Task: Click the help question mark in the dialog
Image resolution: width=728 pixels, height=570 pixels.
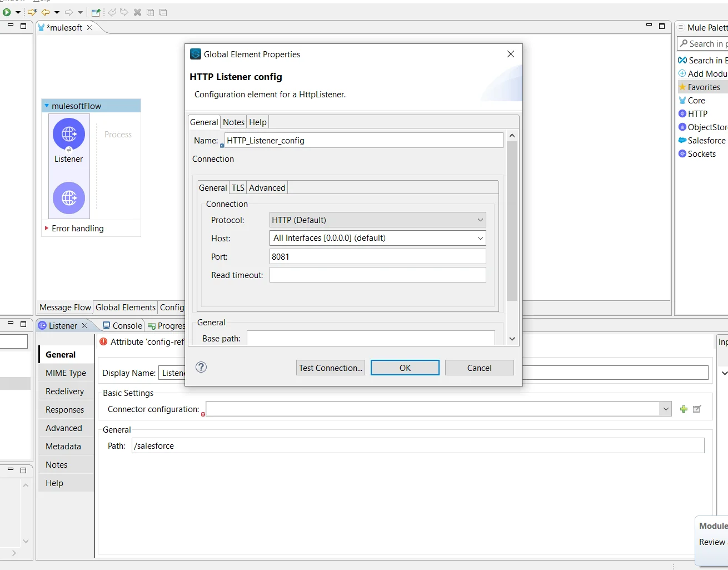Action: (x=201, y=367)
